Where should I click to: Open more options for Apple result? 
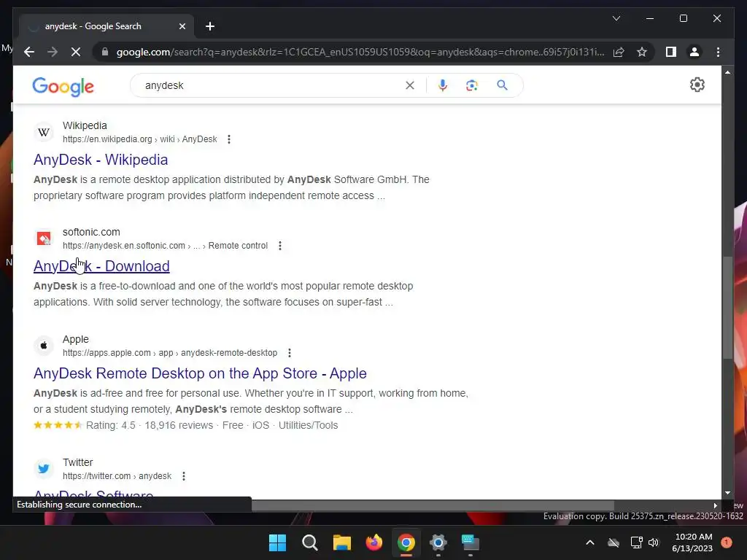(x=290, y=353)
